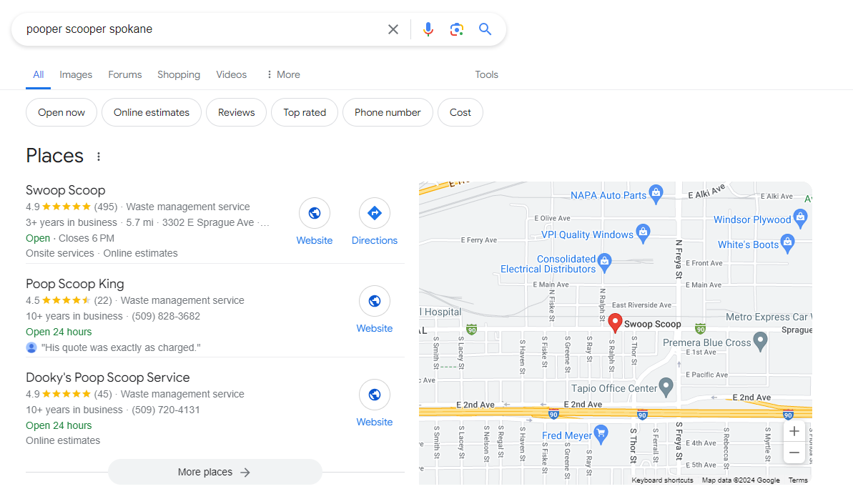This screenshot has width=853, height=504.
Task: Open the Places three-dot options menu
Action: [x=99, y=157]
